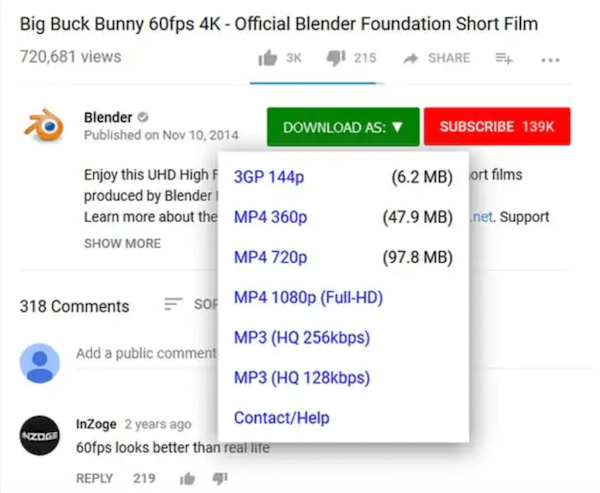
Task: Click the share arrow icon
Action: 411,59
